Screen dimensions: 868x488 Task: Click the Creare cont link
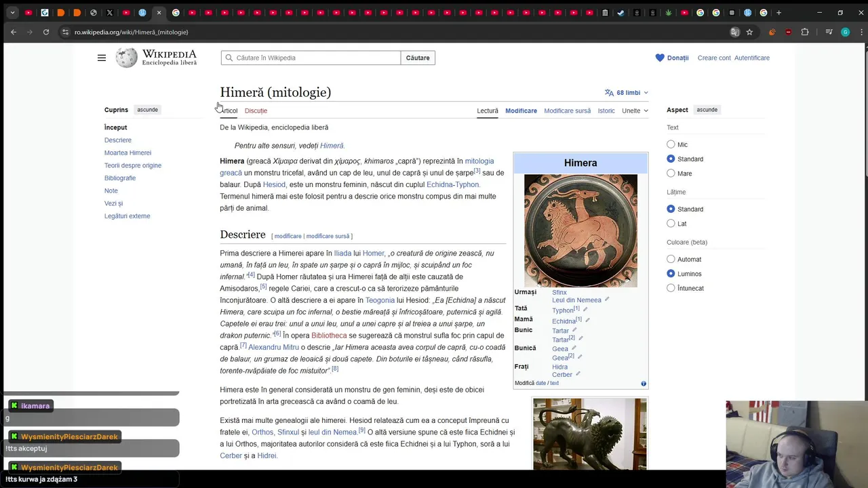click(x=714, y=58)
